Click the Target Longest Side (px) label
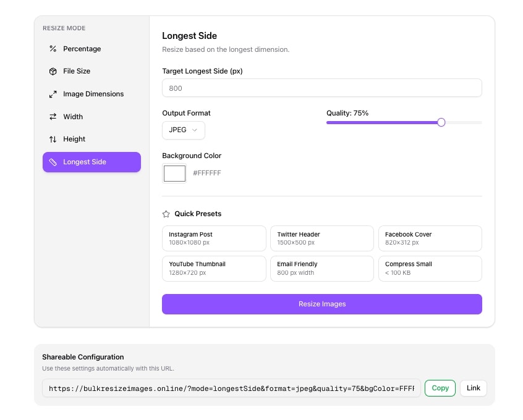Image resolution: width=523 pixels, height=420 pixels. pos(202,71)
